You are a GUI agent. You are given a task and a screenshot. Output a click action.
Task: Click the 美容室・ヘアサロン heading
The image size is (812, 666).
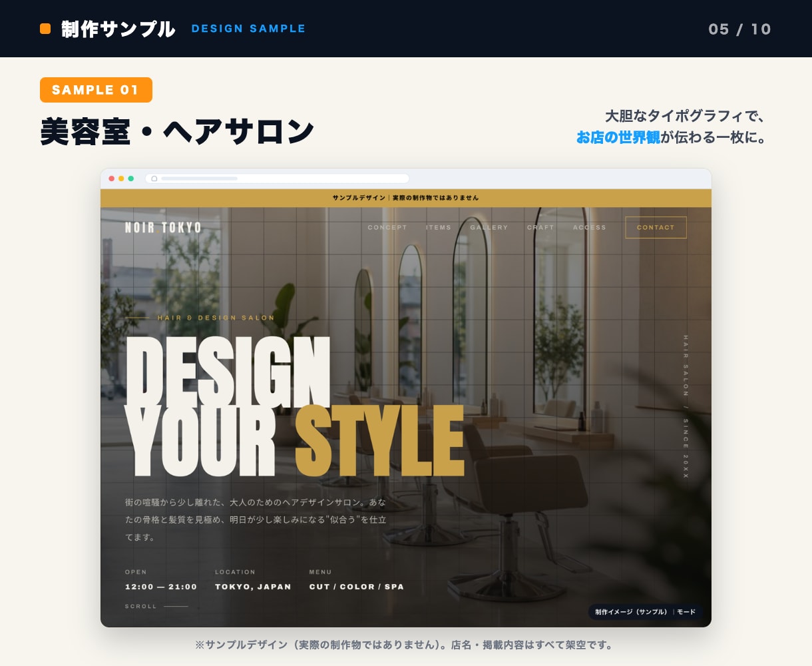[177, 131]
